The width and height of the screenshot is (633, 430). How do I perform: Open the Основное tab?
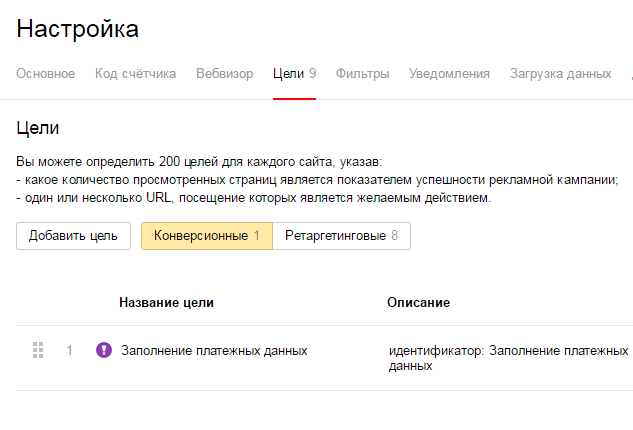pos(45,74)
